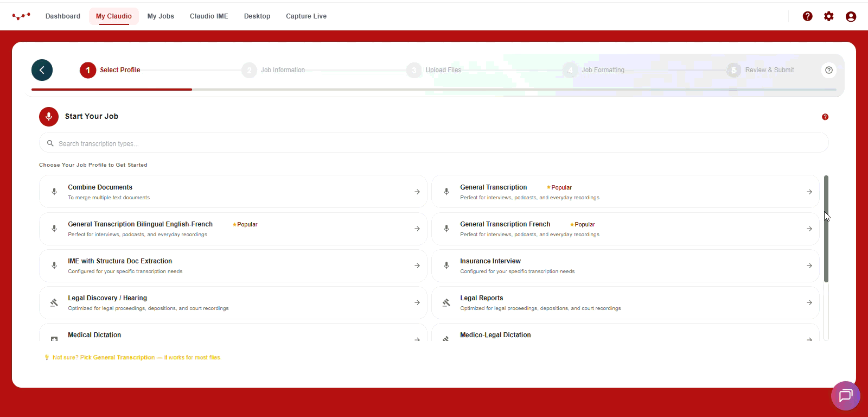Click the step 3 number circle
The height and width of the screenshot is (417, 868).
414,70
